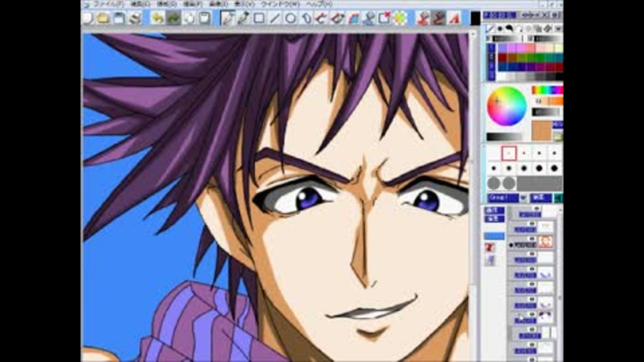Screen dimensions: 644x362
Task: Click the Clear selection icon with red X
Action: (x=385, y=18)
